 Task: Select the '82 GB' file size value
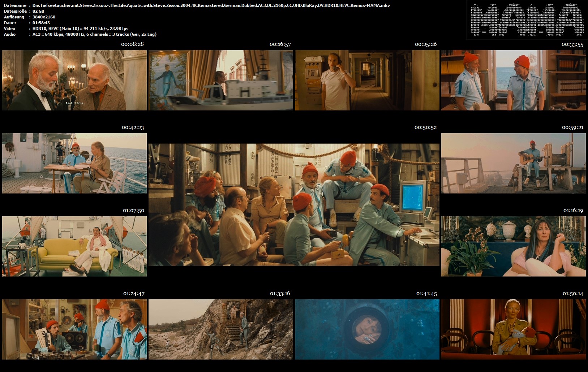pos(38,11)
